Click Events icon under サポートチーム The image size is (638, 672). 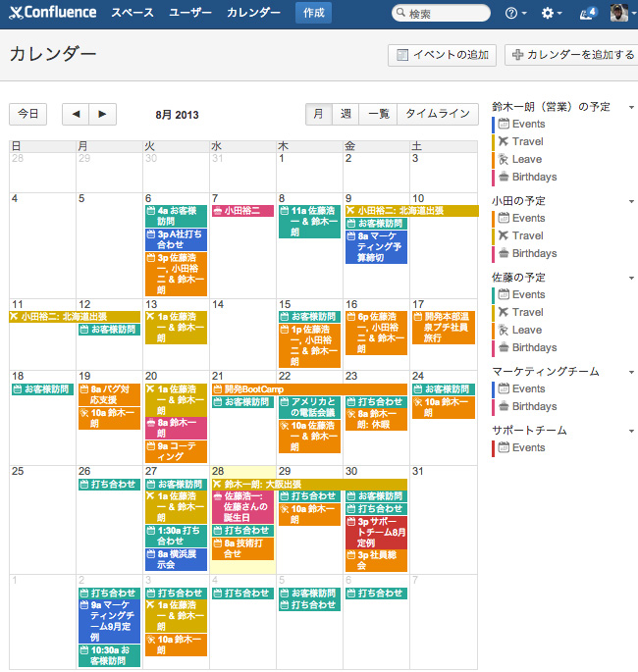pos(504,447)
